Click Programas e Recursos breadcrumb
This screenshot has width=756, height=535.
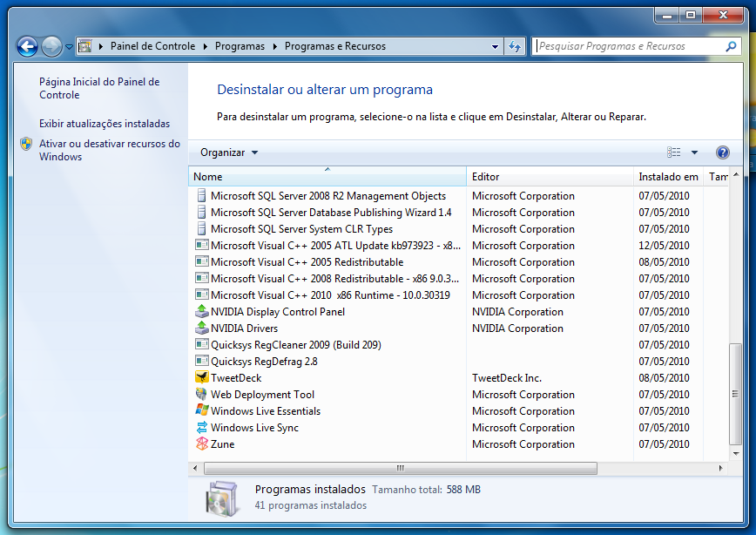(335, 46)
